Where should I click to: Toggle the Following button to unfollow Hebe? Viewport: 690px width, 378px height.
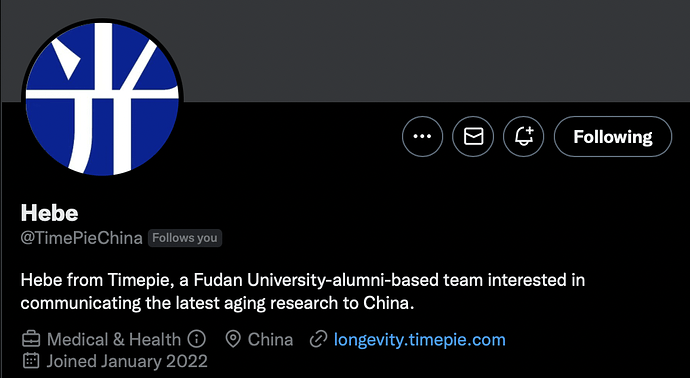(x=613, y=136)
